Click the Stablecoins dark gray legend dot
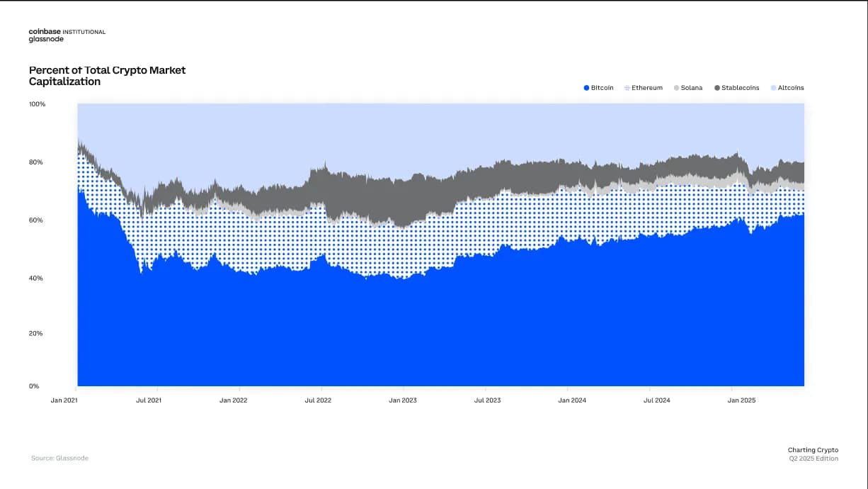 coord(717,88)
